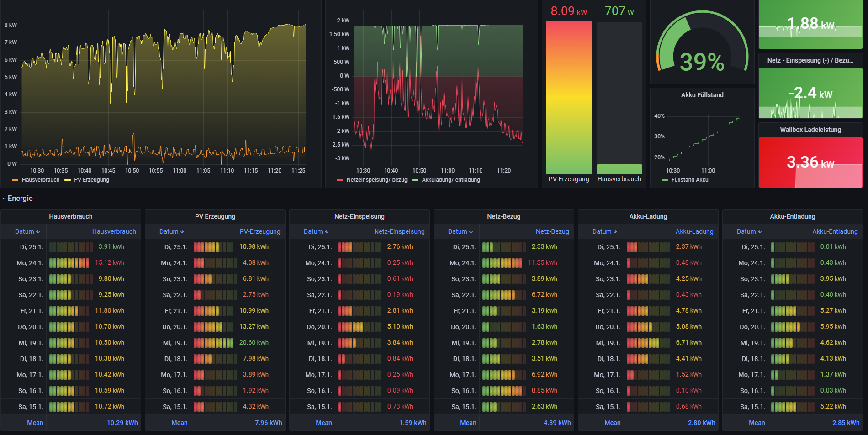Click the PV Erzeugung 8.09 kW bar gauge

coord(569,97)
